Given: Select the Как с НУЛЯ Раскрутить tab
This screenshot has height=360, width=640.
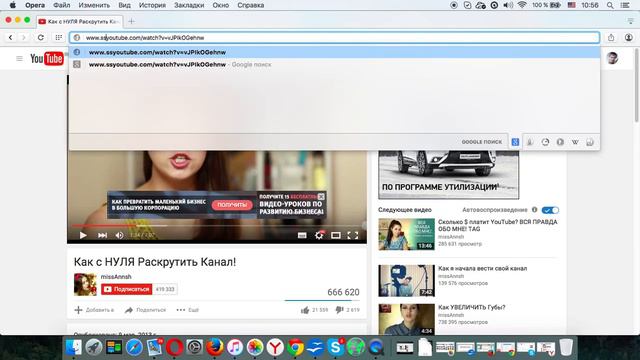Looking at the screenshot, I should [80, 21].
